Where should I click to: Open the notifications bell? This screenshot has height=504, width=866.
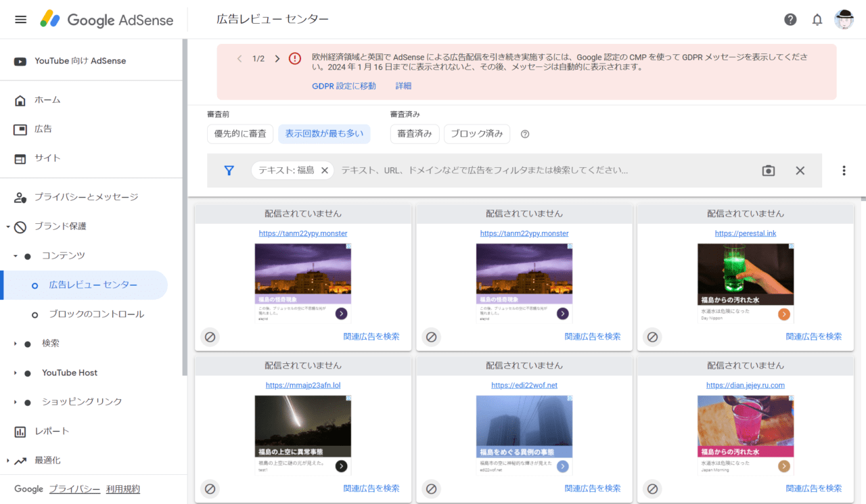[x=817, y=20]
